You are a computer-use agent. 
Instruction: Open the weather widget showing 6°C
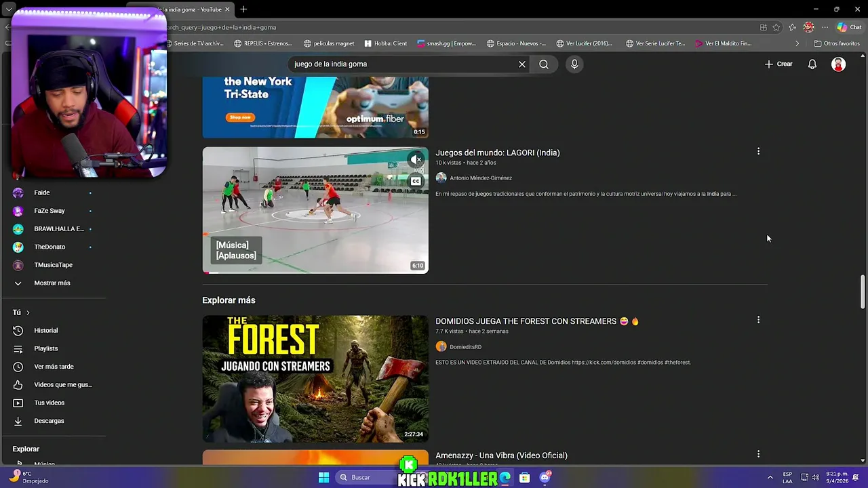click(27, 477)
